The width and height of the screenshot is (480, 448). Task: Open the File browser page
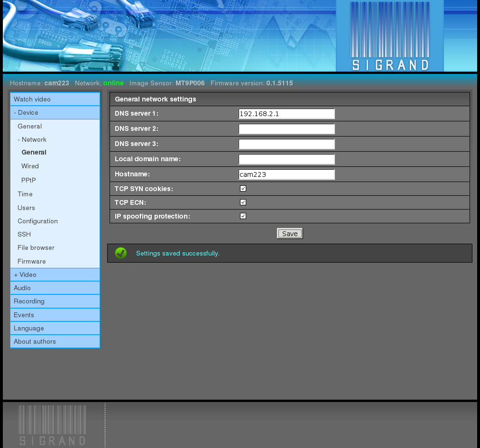(36, 247)
